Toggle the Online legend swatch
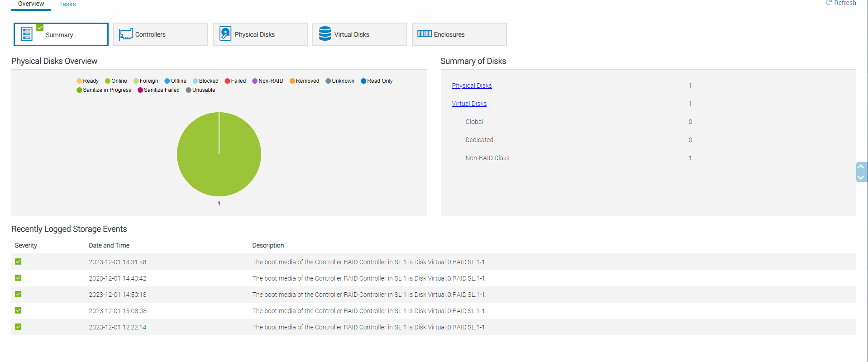The width and height of the screenshot is (868, 362). [x=108, y=81]
